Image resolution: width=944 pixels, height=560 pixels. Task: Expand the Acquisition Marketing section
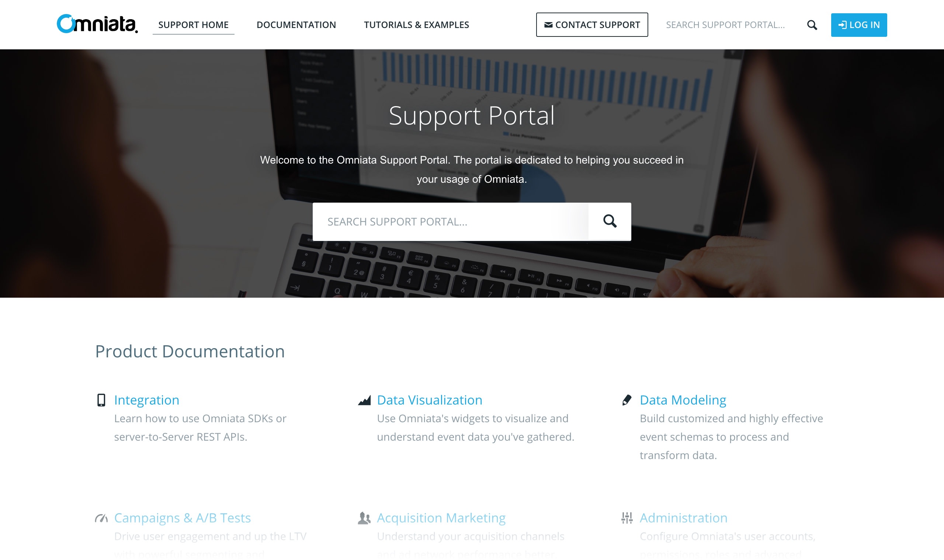point(441,517)
